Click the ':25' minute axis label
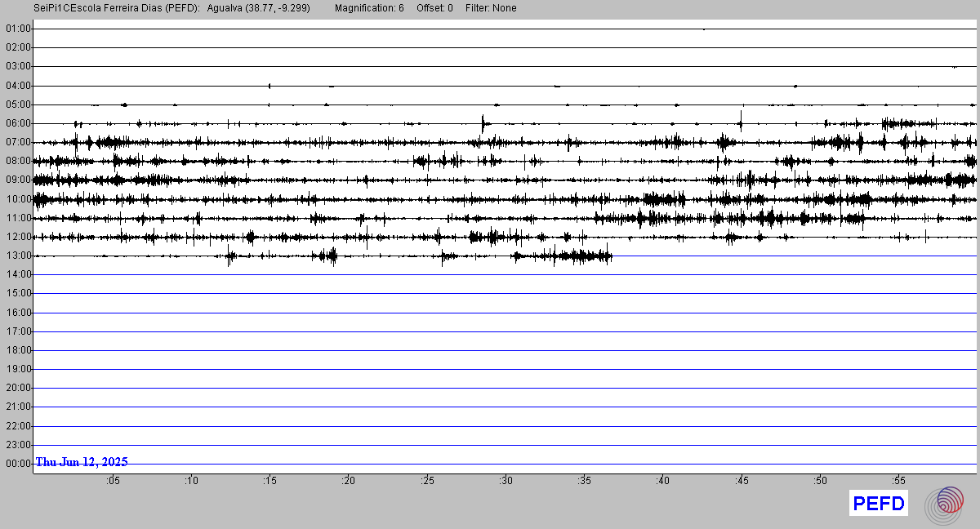 point(427,481)
